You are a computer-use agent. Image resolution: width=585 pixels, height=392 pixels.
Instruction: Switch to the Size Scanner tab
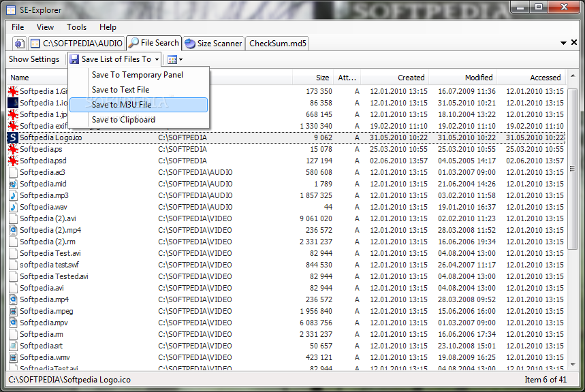213,44
